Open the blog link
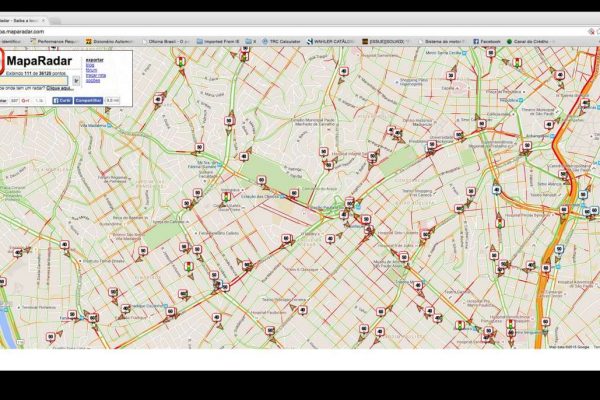This screenshot has width=600, height=400. pos(90,64)
